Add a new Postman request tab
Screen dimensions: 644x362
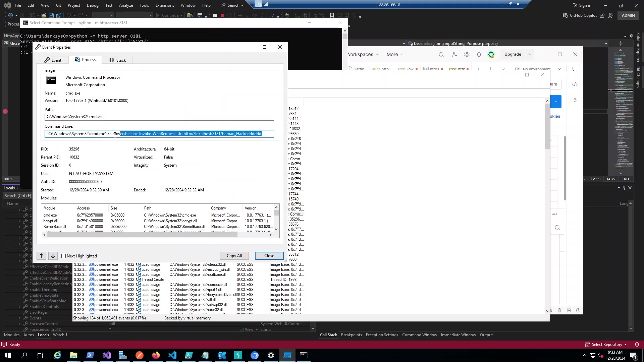point(490,69)
